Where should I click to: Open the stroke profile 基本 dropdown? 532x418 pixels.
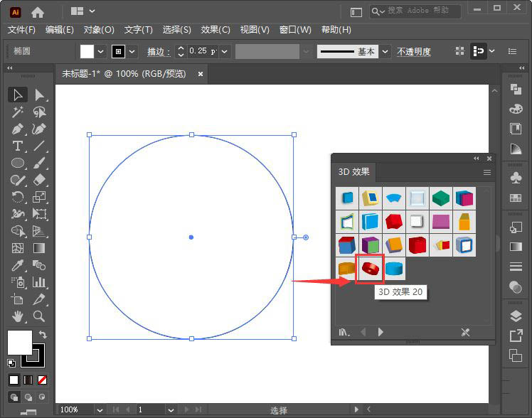pyautogui.click(x=385, y=52)
